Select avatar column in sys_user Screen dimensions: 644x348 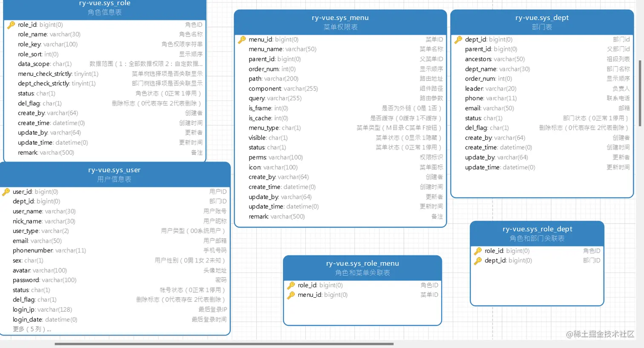(115, 270)
